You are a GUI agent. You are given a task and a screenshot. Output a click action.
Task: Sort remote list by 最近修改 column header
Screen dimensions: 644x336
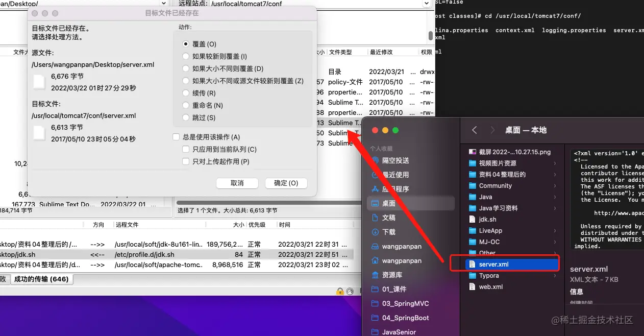tap(392, 52)
